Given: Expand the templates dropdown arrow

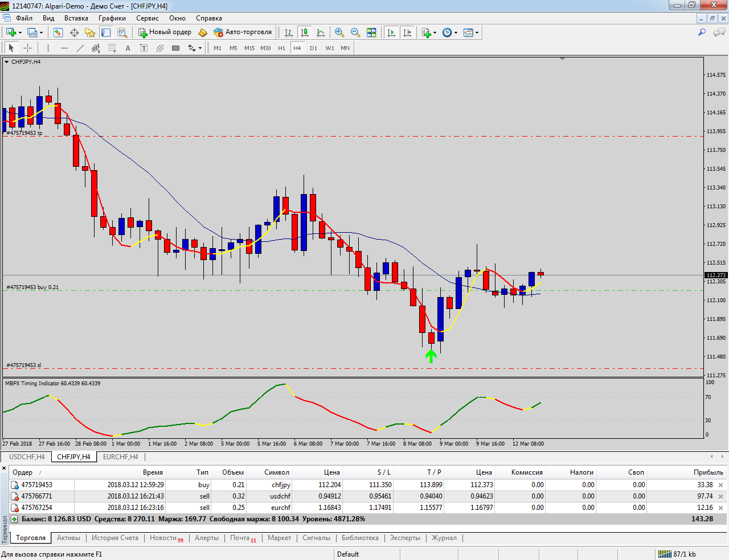Looking at the screenshot, I should tap(477, 32).
